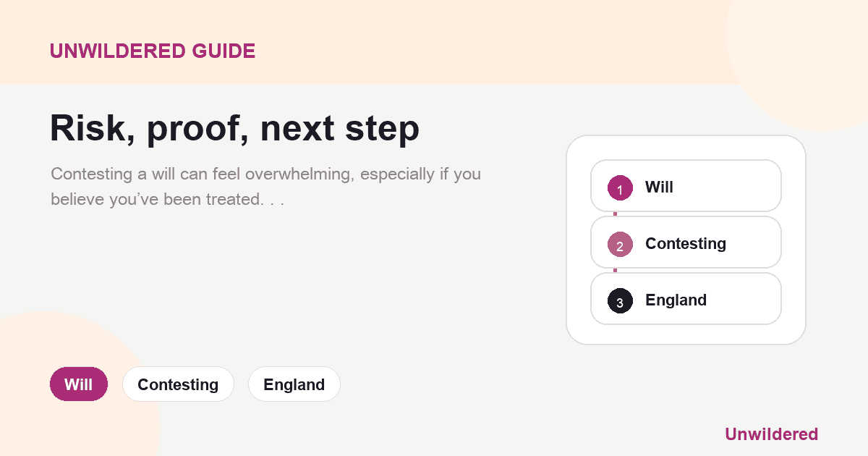Toggle the England tag pill

(x=294, y=384)
